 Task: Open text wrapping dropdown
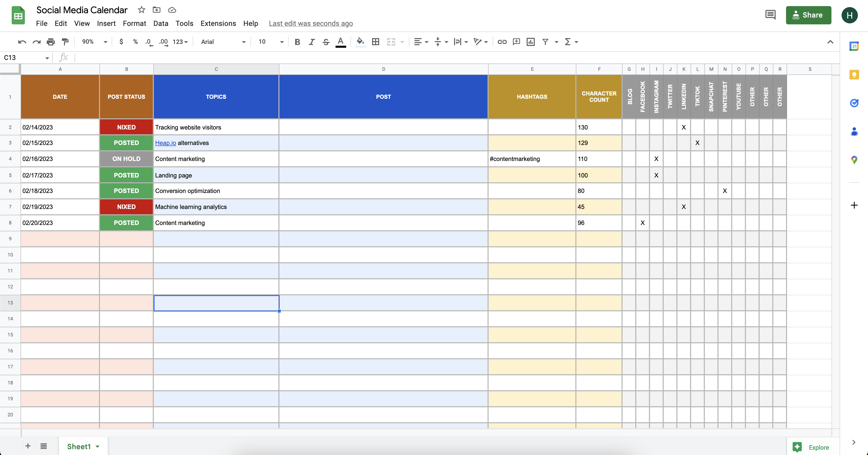[461, 42]
